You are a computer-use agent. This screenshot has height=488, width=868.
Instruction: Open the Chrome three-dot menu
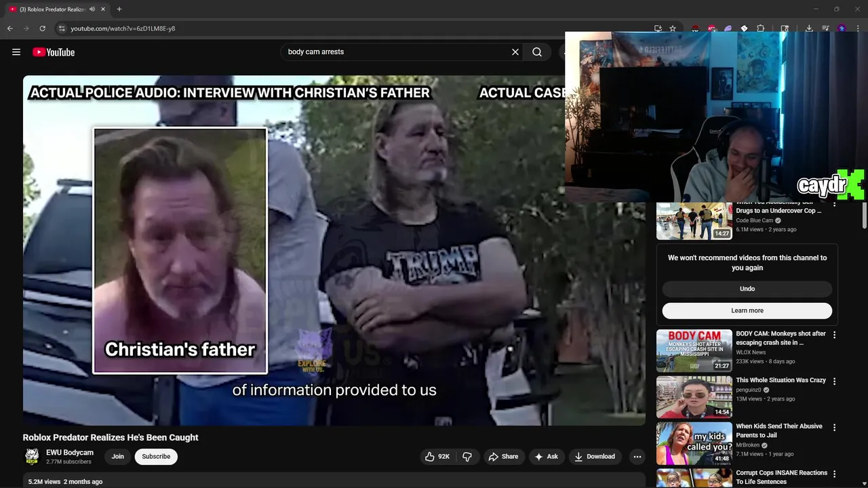858,28
